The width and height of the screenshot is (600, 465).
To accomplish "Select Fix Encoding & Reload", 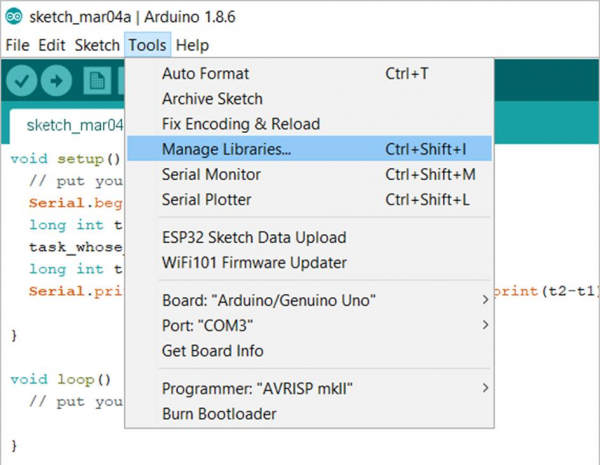I will tap(241, 124).
